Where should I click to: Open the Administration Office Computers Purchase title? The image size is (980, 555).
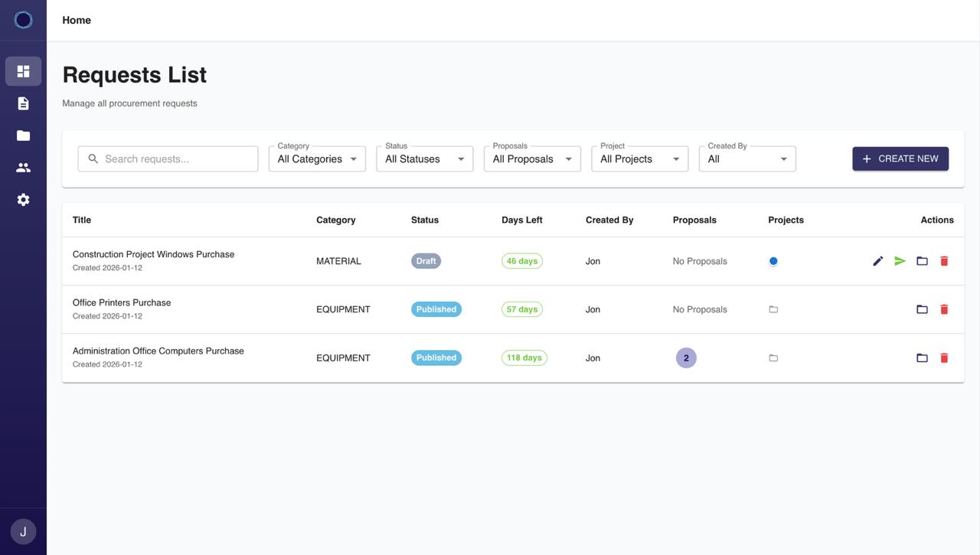pos(158,351)
